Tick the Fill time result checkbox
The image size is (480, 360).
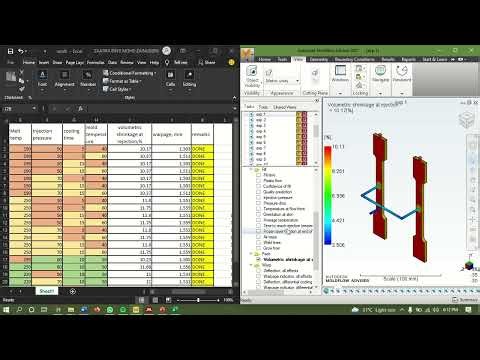pos(258,175)
